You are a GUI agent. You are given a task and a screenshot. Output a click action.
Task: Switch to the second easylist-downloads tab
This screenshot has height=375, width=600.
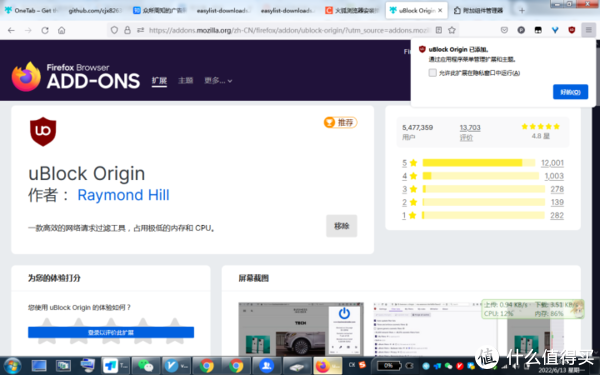coord(287,10)
